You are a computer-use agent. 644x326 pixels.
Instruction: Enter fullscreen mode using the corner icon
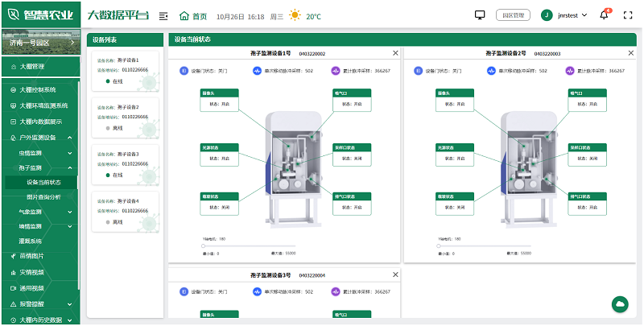point(629,15)
